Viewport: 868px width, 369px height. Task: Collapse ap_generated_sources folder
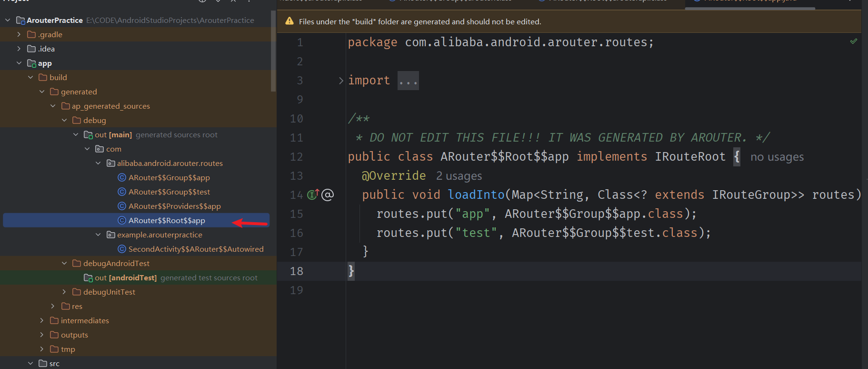pos(53,106)
